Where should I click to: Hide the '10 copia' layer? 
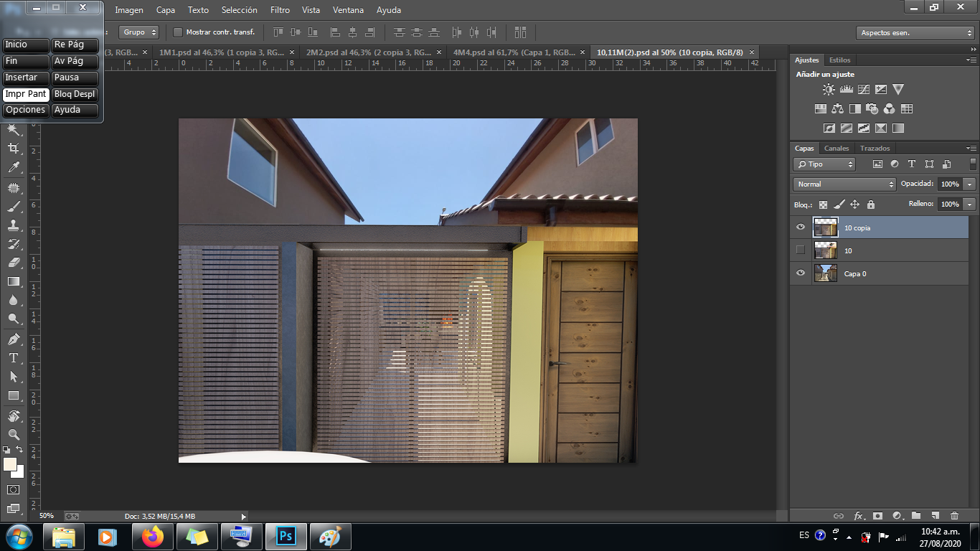tap(801, 227)
